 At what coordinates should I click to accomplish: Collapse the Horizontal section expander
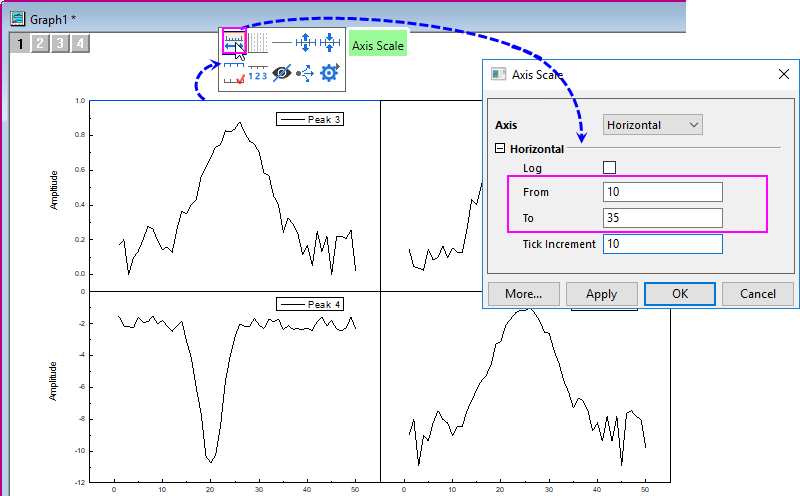point(501,149)
